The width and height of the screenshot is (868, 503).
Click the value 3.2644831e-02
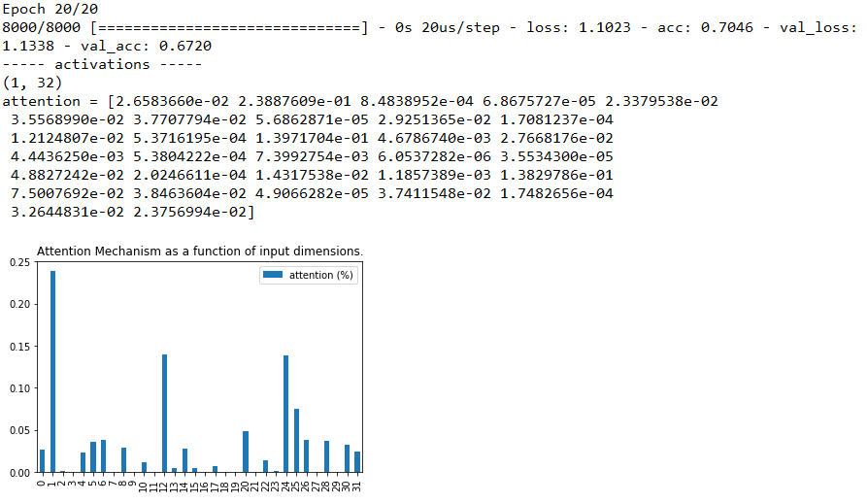point(68,212)
